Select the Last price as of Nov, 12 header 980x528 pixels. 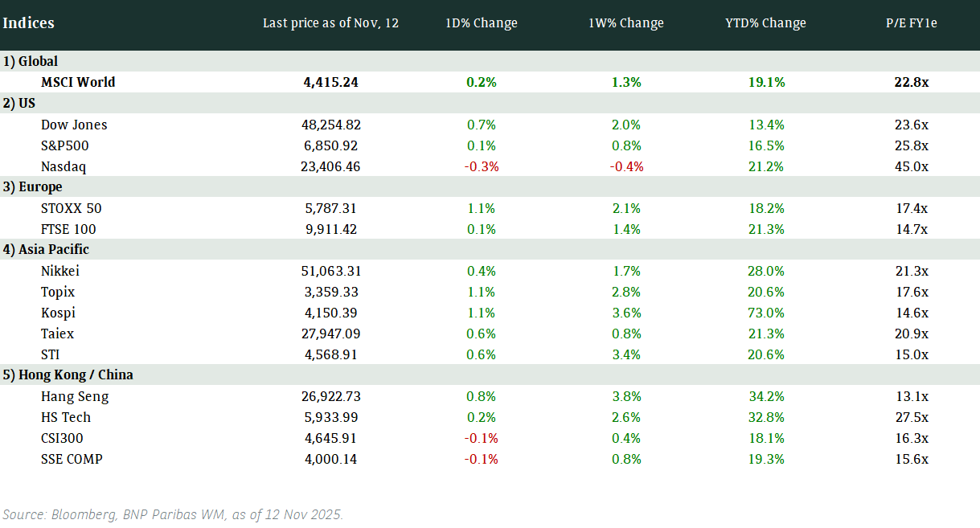(x=330, y=23)
